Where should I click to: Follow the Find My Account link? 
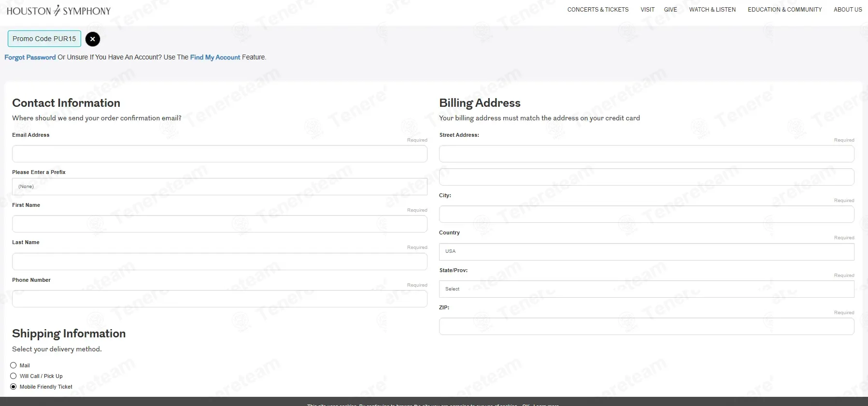click(x=215, y=57)
